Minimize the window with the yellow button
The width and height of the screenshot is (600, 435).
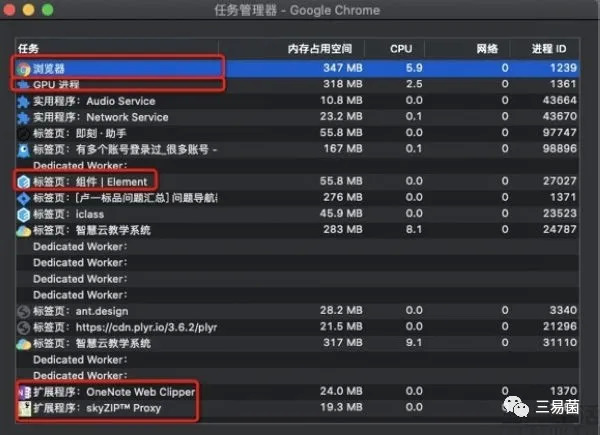click(28, 10)
